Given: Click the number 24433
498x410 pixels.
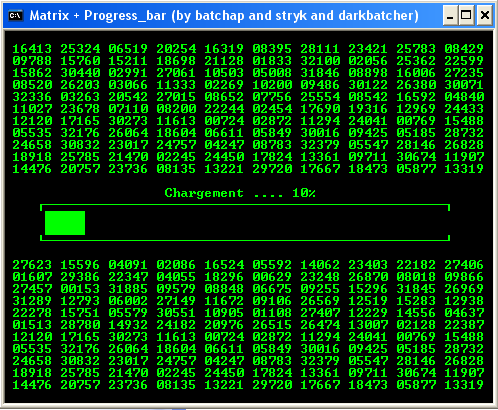Looking at the screenshot, I should pos(464,109).
